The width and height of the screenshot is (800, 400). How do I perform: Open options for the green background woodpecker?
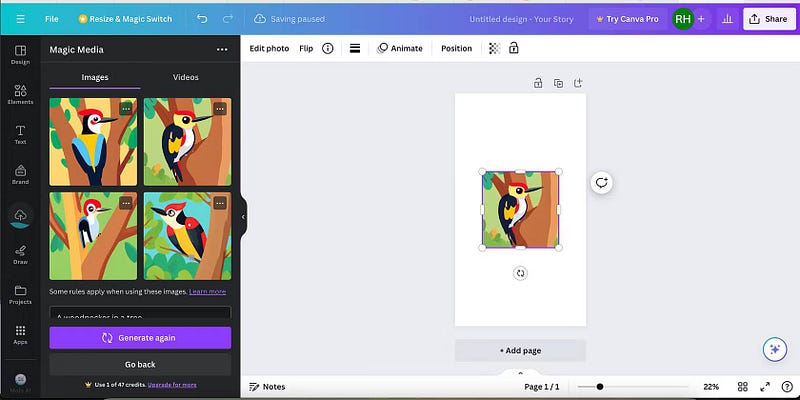pyautogui.click(x=126, y=203)
